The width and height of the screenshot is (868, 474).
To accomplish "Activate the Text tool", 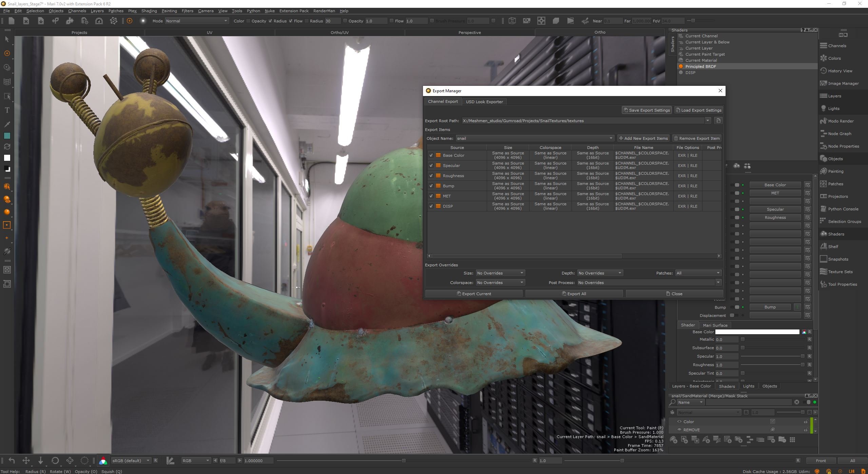I will [x=7, y=110].
